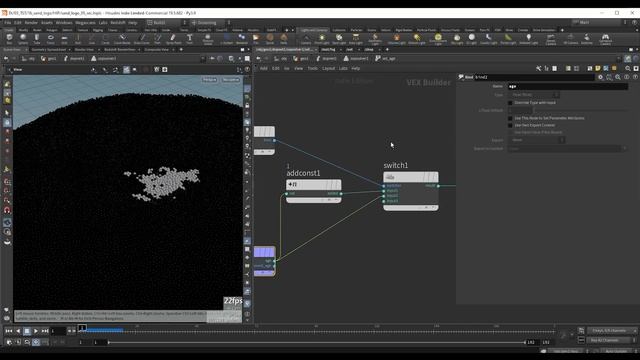
Task: Select the Spot Light shelf tool
Action: point(339,39)
